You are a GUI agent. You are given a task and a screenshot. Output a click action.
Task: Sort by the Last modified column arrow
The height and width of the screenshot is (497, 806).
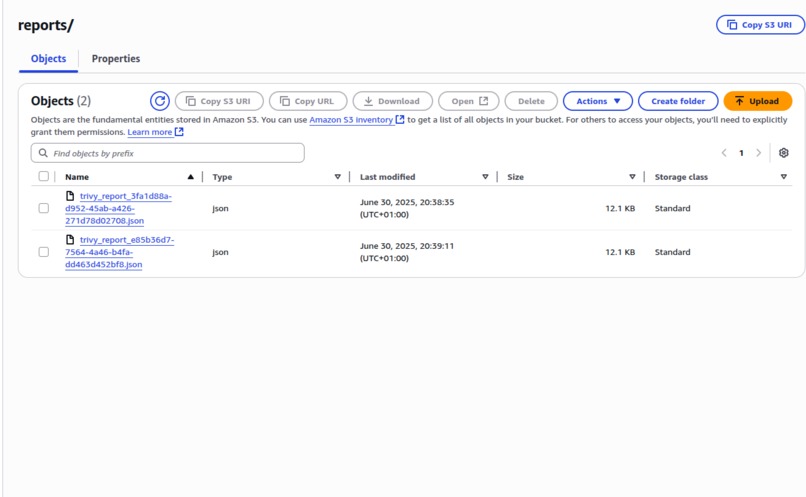click(x=485, y=177)
